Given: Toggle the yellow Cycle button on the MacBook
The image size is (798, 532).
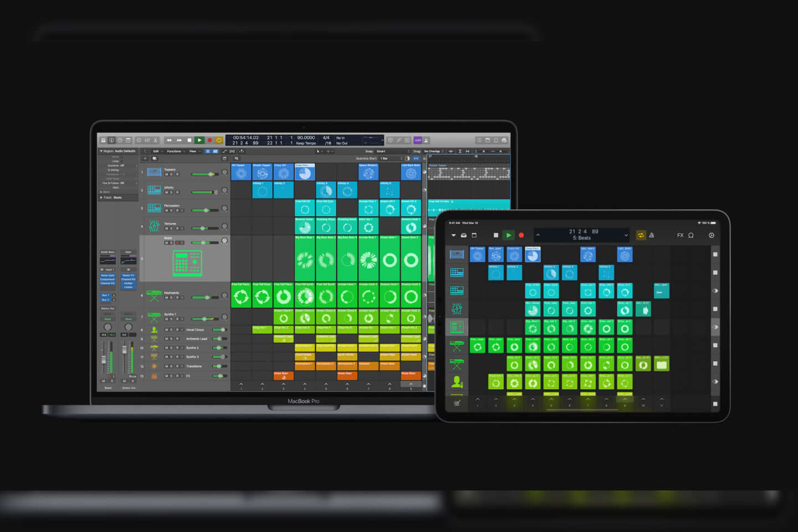Looking at the screenshot, I should coord(219,140).
